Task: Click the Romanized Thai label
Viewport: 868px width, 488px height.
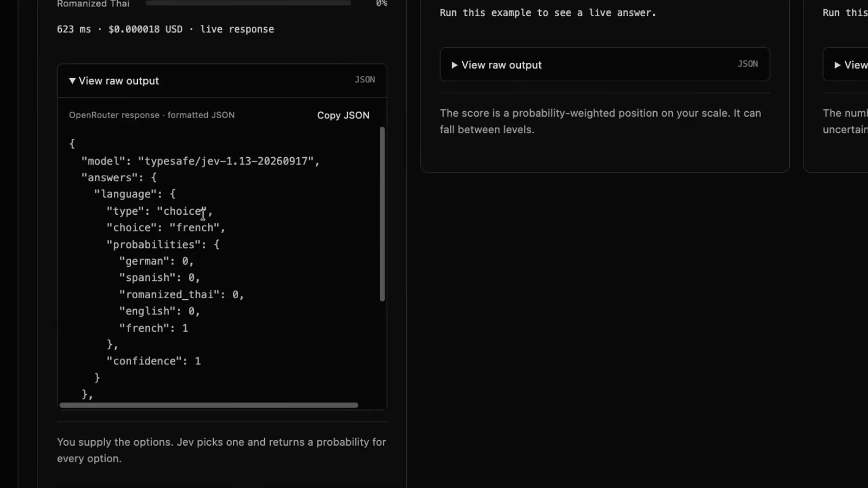Action: tap(93, 4)
